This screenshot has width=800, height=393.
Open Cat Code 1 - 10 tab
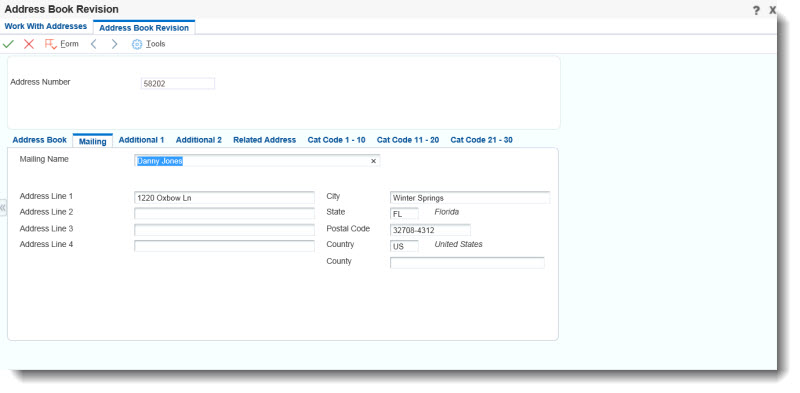tap(337, 140)
